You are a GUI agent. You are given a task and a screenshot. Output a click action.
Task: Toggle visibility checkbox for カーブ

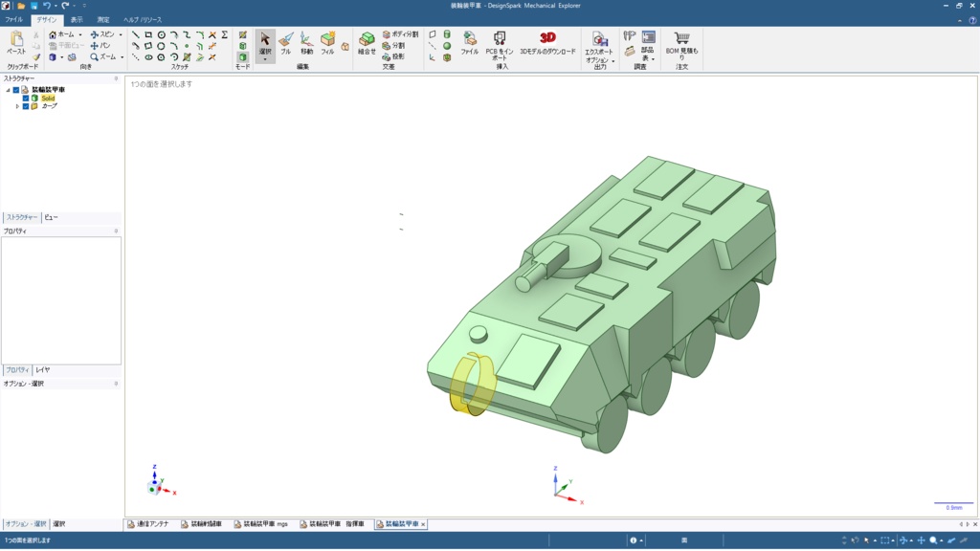coord(26,106)
